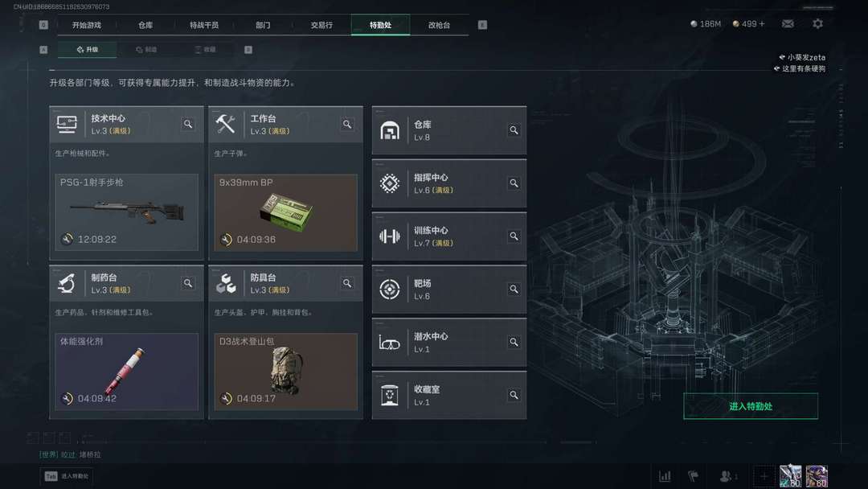Open the 收藏室 Lv.1 department row
The width and height of the screenshot is (868, 489).
pos(449,396)
